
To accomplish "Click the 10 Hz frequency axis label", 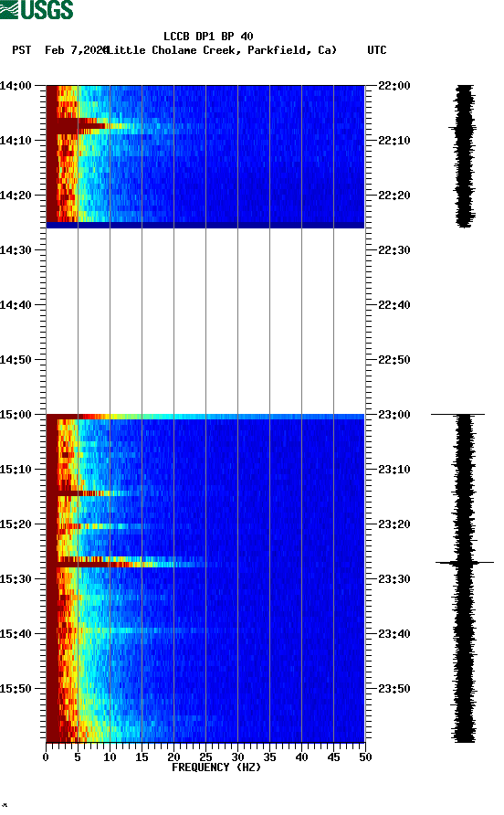I will pyautogui.click(x=110, y=757).
